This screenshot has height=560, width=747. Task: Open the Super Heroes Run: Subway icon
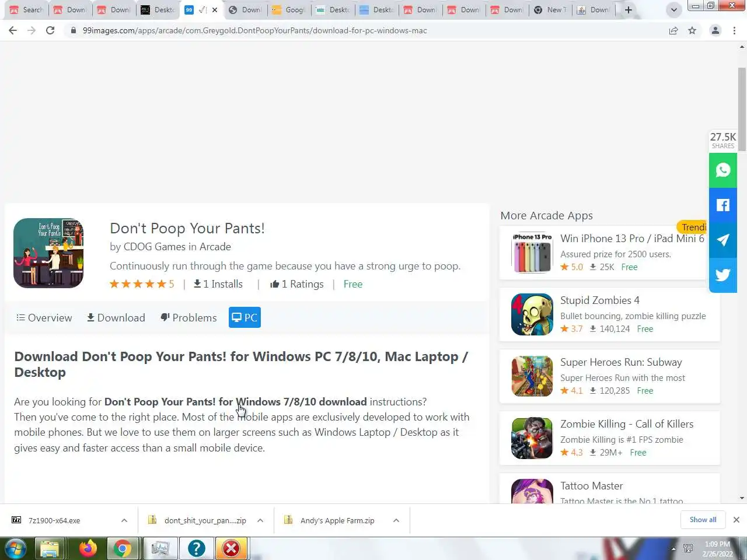532,376
